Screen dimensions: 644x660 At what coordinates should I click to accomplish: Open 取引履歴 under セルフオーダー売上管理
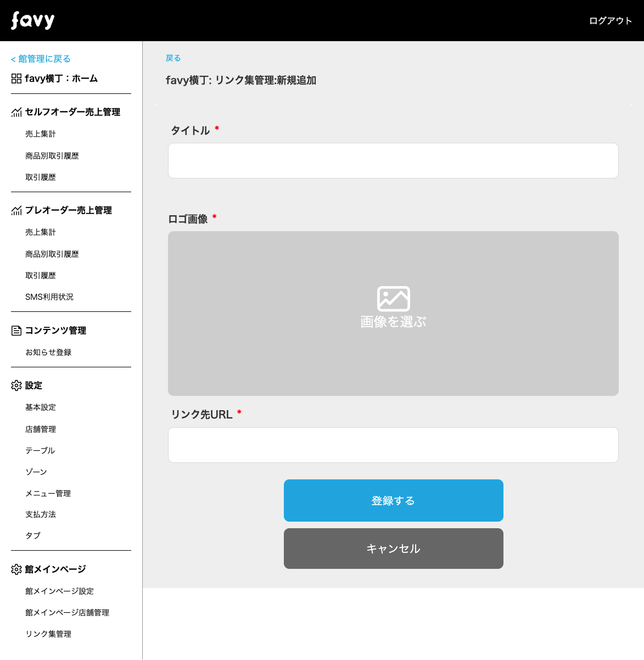coord(41,177)
